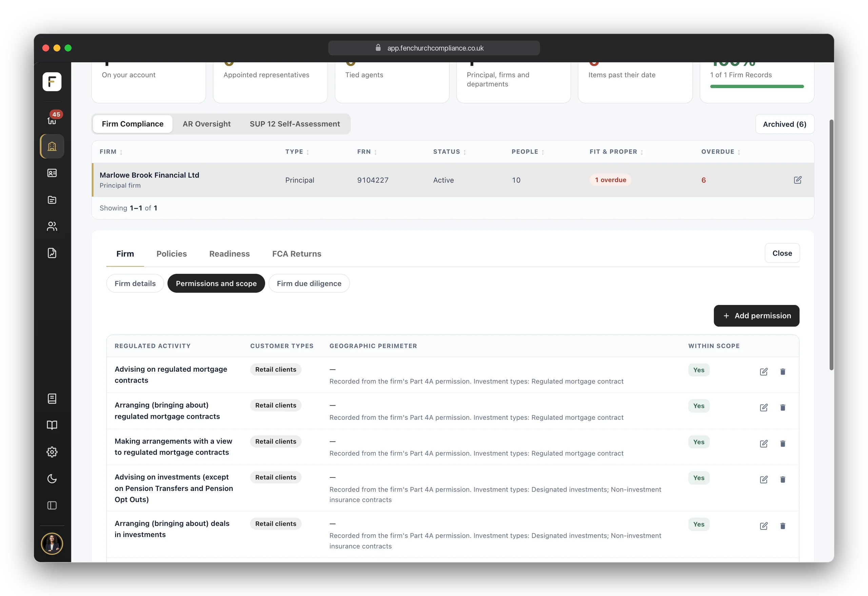868x596 pixels.
Task: Delete Arranging deals in investments permission
Action: tap(783, 526)
